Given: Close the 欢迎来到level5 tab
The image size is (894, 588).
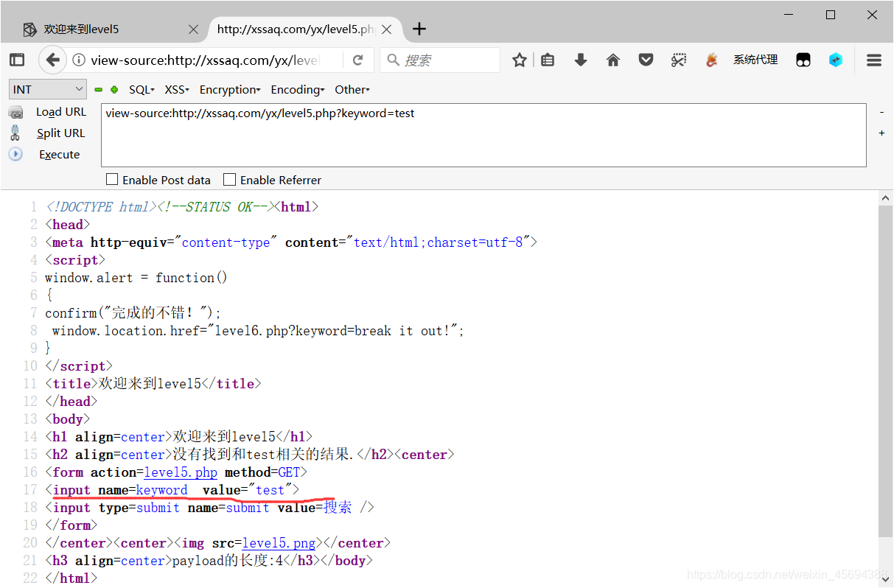Looking at the screenshot, I should coord(193,29).
